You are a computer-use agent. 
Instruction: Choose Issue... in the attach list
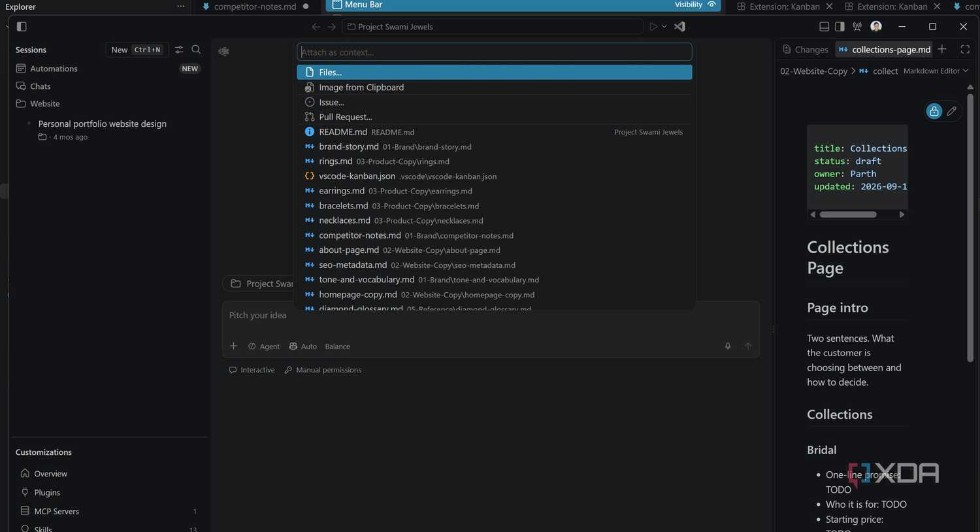click(x=495, y=103)
